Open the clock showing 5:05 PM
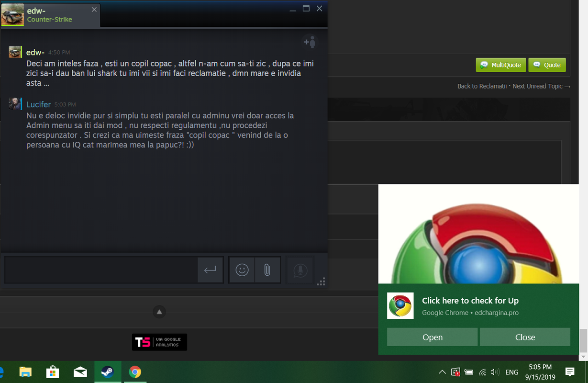588x383 pixels. 540,372
